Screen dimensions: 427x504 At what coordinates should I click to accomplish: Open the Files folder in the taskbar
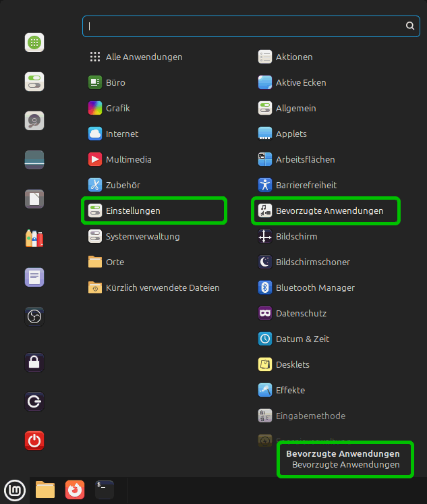[x=45, y=489]
